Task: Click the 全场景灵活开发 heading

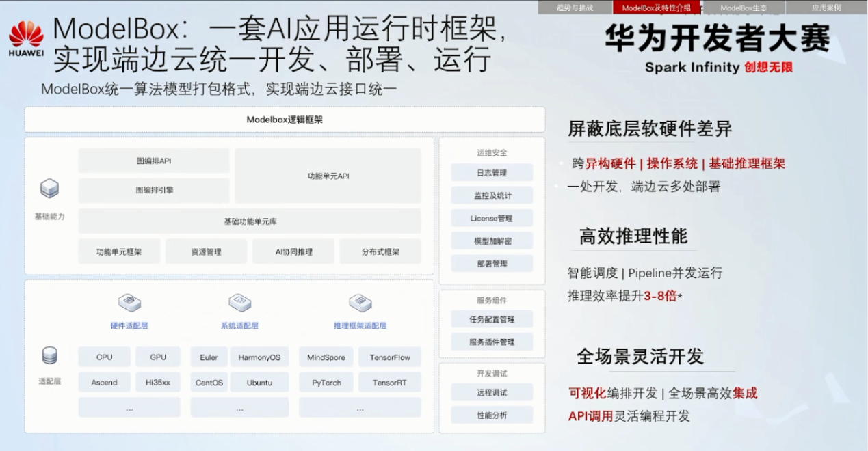Action: point(640,356)
